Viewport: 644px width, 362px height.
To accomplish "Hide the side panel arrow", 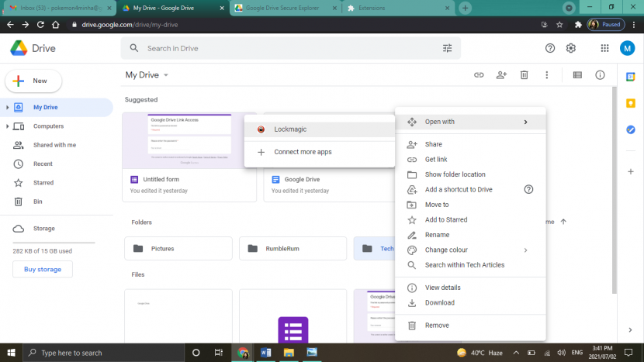I will pyautogui.click(x=630, y=329).
